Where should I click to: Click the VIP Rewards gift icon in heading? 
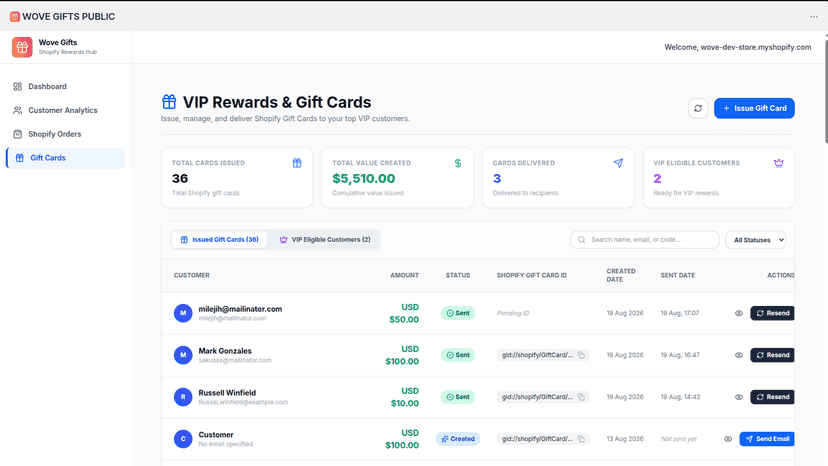click(x=169, y=101)
